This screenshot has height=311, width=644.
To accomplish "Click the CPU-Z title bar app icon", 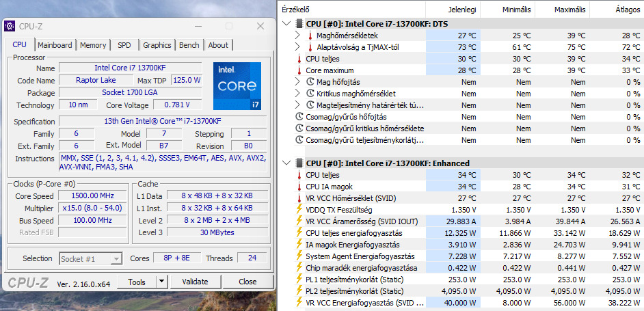I will coord(9,26).
